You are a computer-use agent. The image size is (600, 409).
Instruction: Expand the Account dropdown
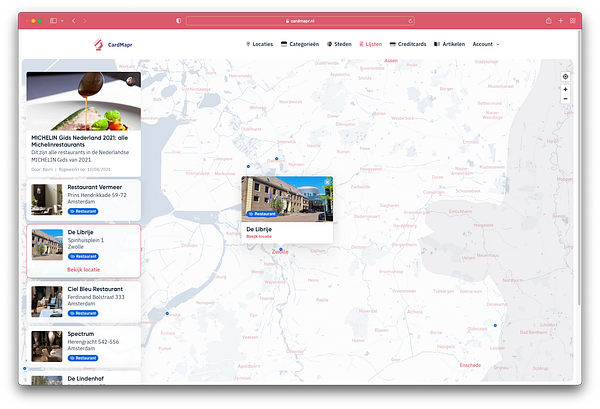click(x=486, y=44)
